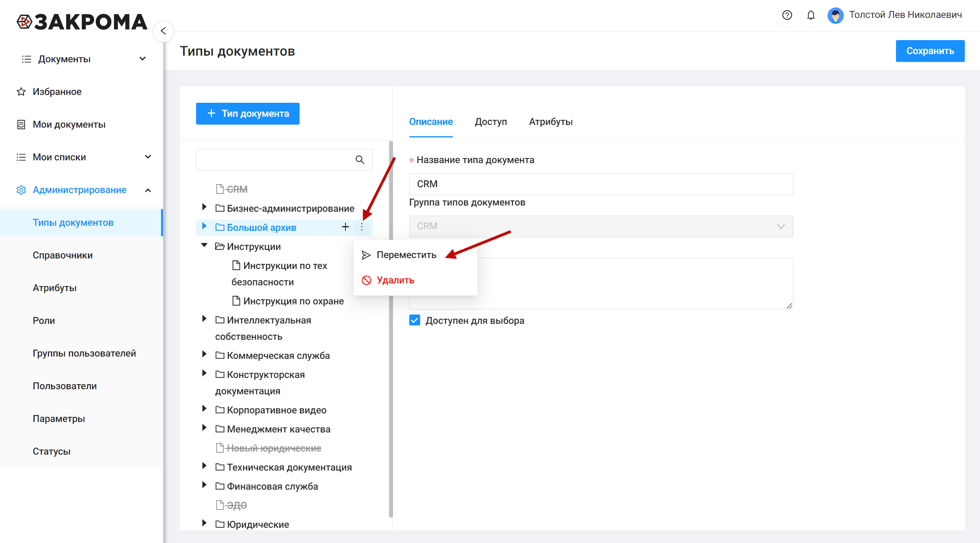This screenshot has height=543, width=980.
Task: Collapse the Инструкции tree node
Action: [204, 245]
